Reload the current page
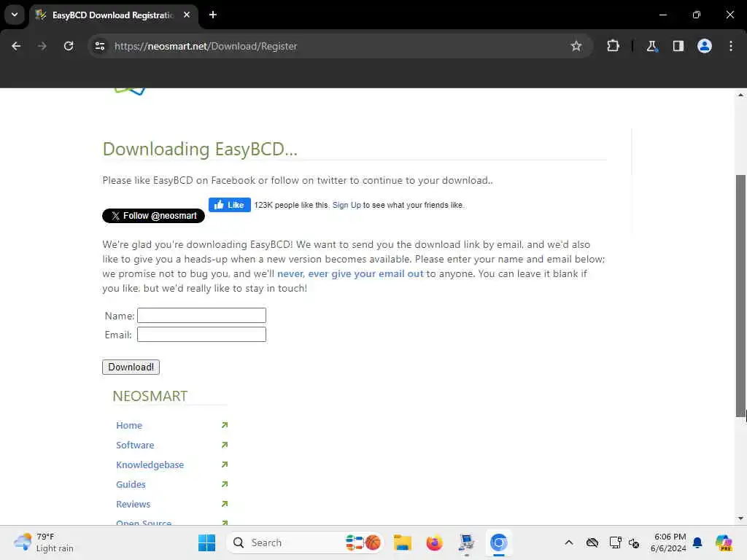 tap(69, 46)
